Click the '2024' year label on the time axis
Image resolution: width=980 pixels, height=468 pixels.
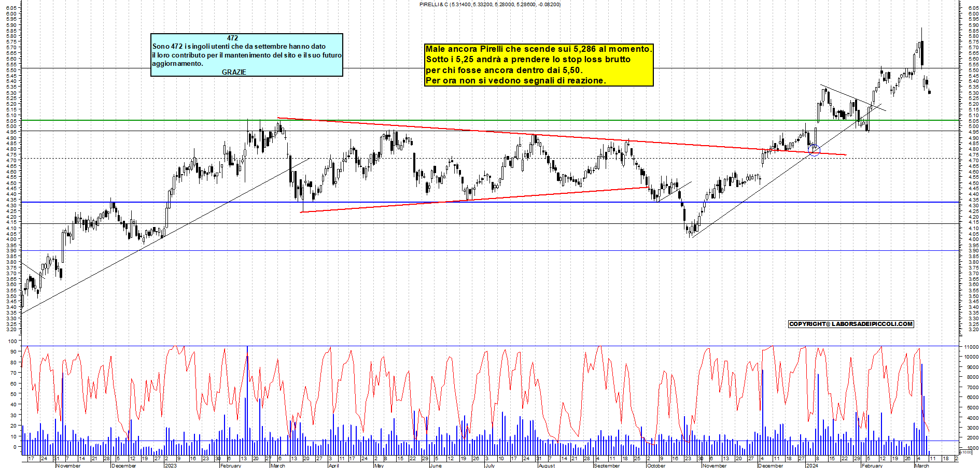[811, 465]
